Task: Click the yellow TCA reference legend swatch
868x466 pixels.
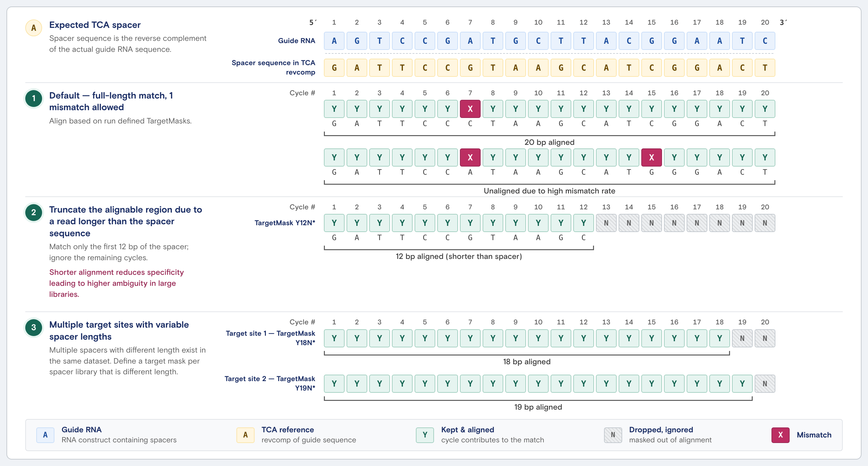Action: [245, 435]
